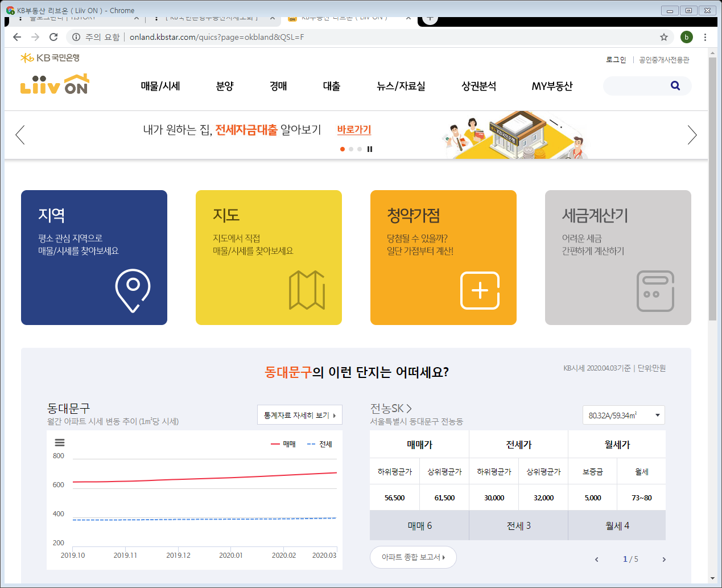
Task: Maximize the Chrome window
Action: [688, 10]
